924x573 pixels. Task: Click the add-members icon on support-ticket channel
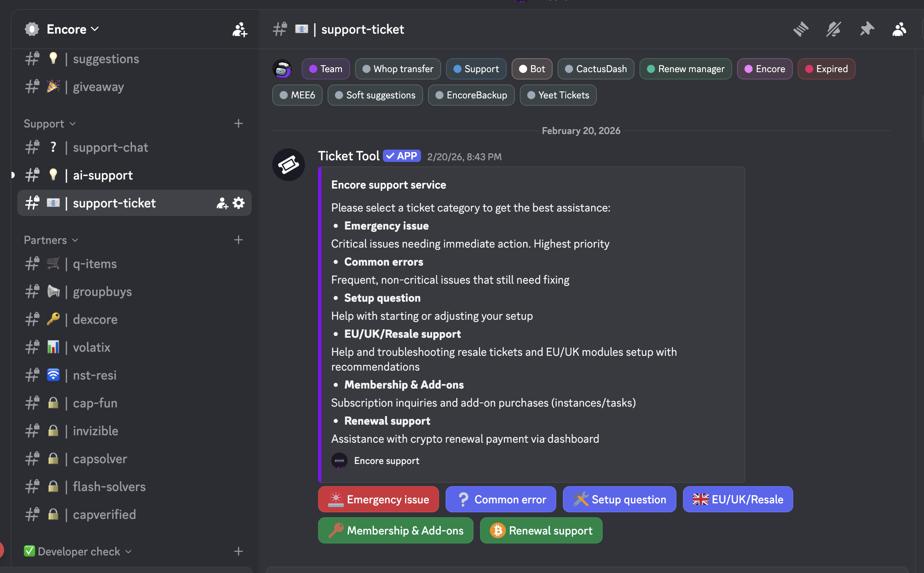(x=222, y=202)
